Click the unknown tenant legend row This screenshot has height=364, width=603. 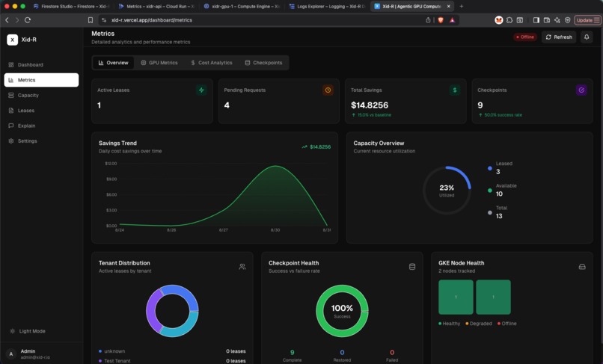click(x=172, y=351)
